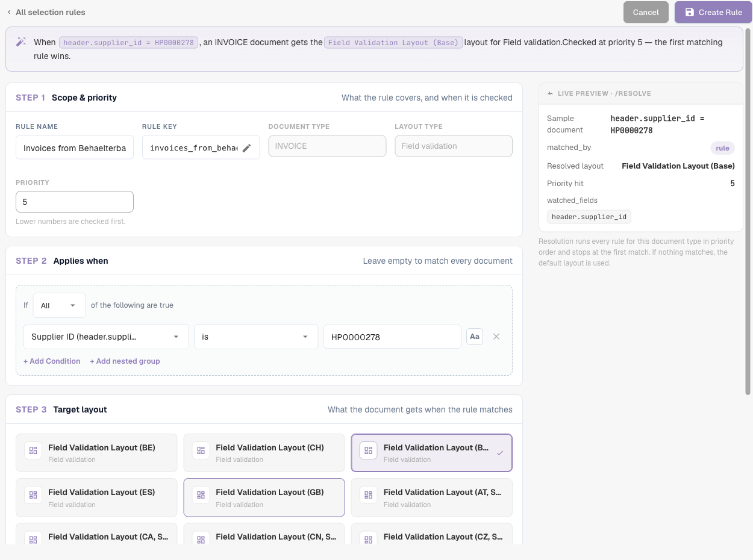Viewport: 753px width, 560px height.
Task: Click the Field Validation Layout (CN, S… grid icon
Action: [x=201, y=539]
